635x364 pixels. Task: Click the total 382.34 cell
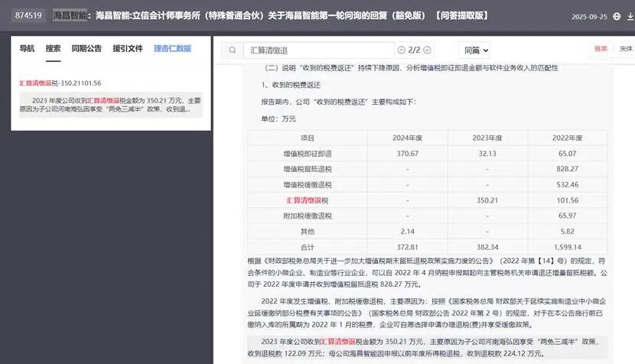487,248
